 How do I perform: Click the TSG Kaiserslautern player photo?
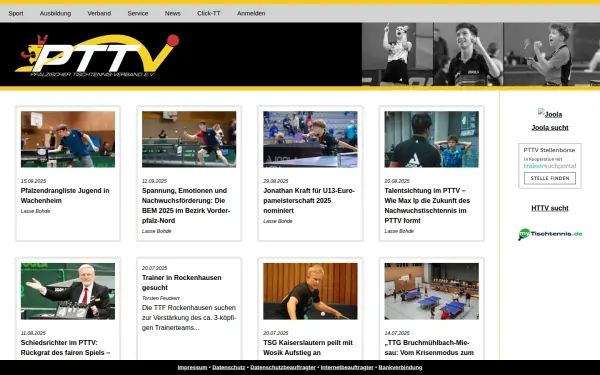[x=310, y=291]
